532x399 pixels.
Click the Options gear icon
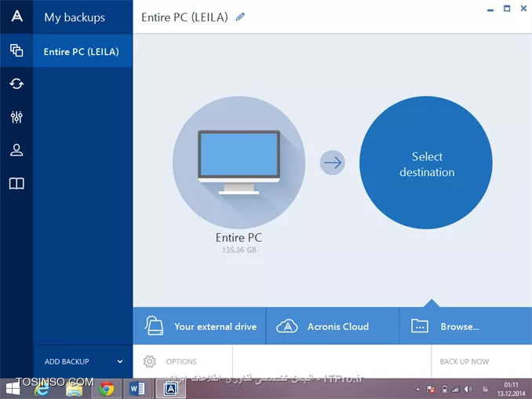(150, 361)
